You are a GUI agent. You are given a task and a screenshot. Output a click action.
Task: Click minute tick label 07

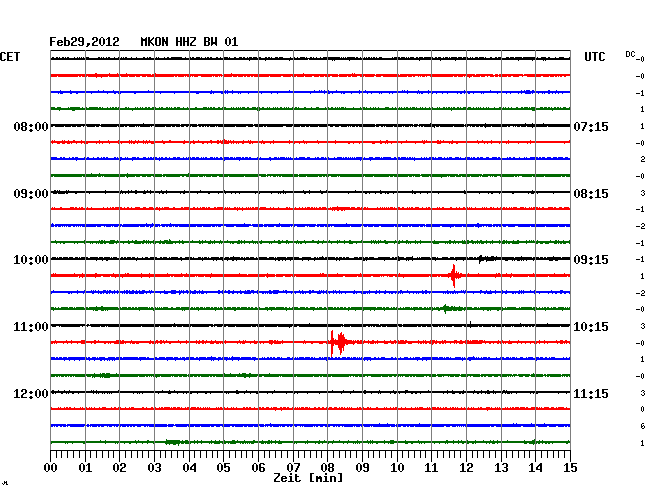pos(293,468)
